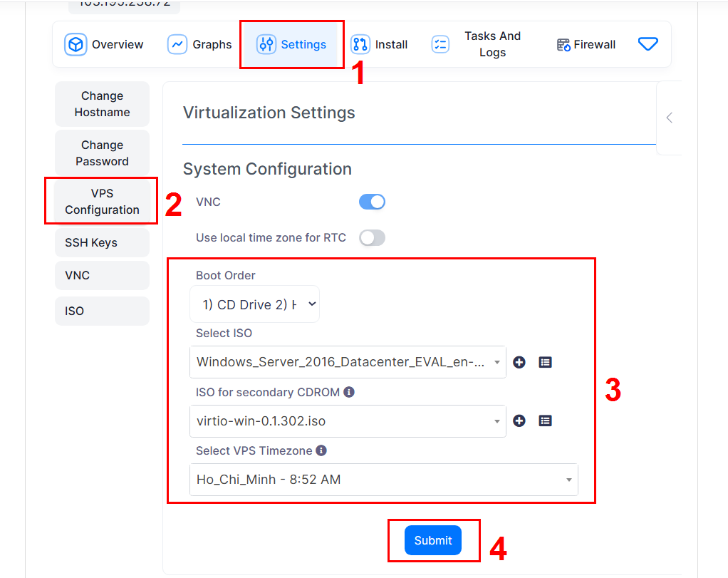
Task: Open the VPS Timezone dropdown
Action: coord(384,480)
